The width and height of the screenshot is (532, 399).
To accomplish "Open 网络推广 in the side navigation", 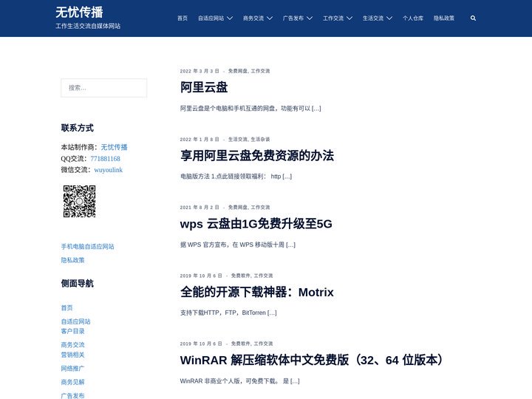I will pos(72,369).
